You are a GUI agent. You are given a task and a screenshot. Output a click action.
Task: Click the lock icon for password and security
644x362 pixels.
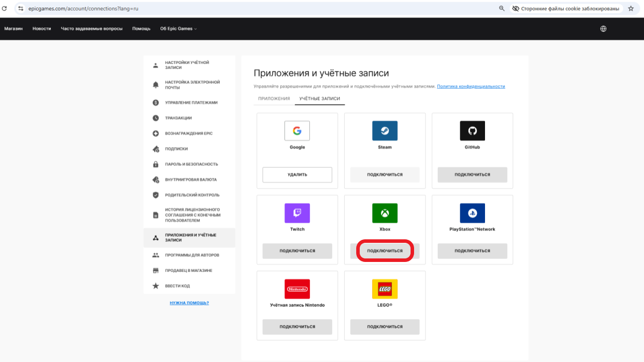155,164
